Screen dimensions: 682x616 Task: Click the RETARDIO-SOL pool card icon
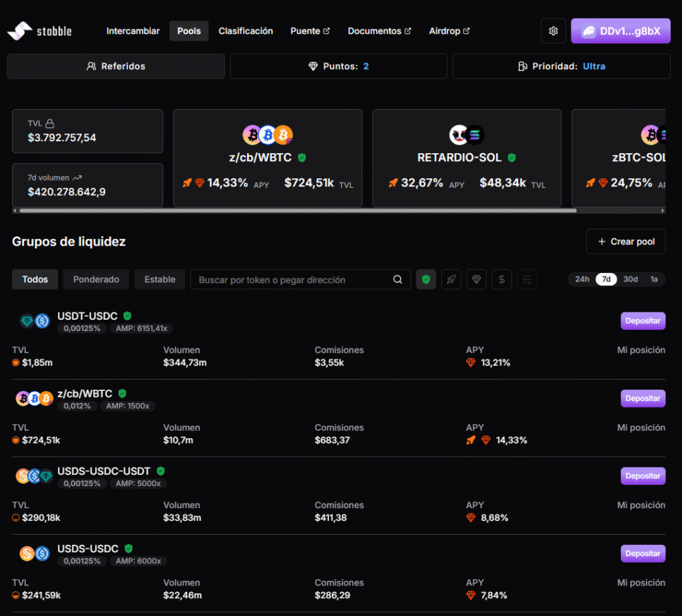466,135
